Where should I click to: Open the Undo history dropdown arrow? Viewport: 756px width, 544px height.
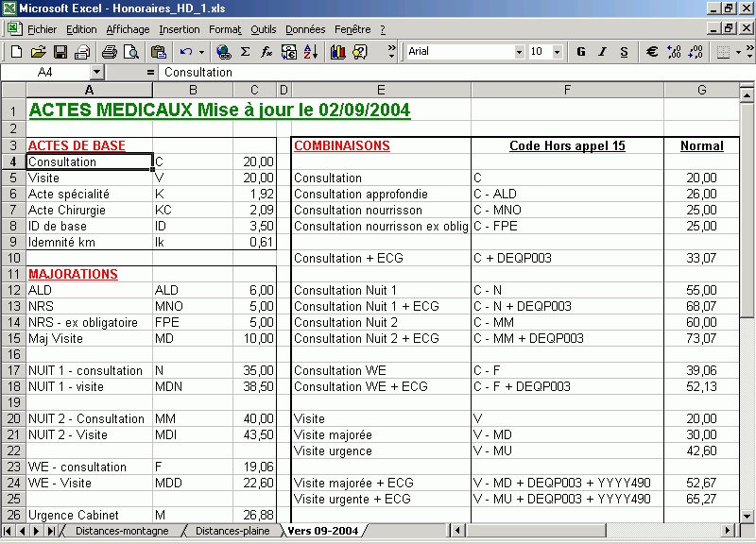click(x=201, y=52)
